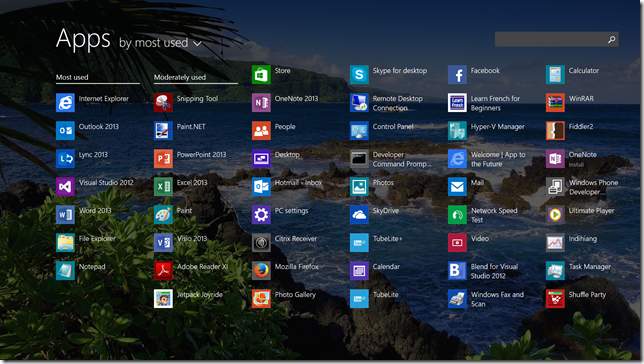The image size is (644, 364).
Task: Select the 'Most used' group header
Action: pyautogui.click(x=72, y=77)
